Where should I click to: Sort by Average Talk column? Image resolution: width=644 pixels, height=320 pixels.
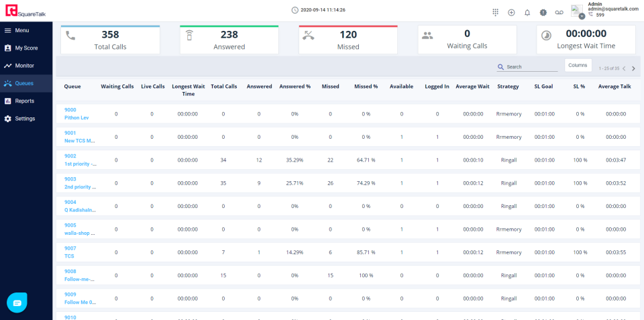(x=614, y=87)
